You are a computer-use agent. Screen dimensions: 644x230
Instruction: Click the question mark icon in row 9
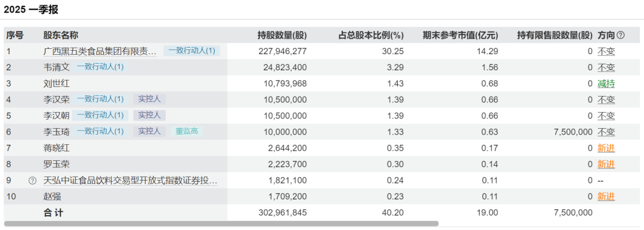point(32,181)
